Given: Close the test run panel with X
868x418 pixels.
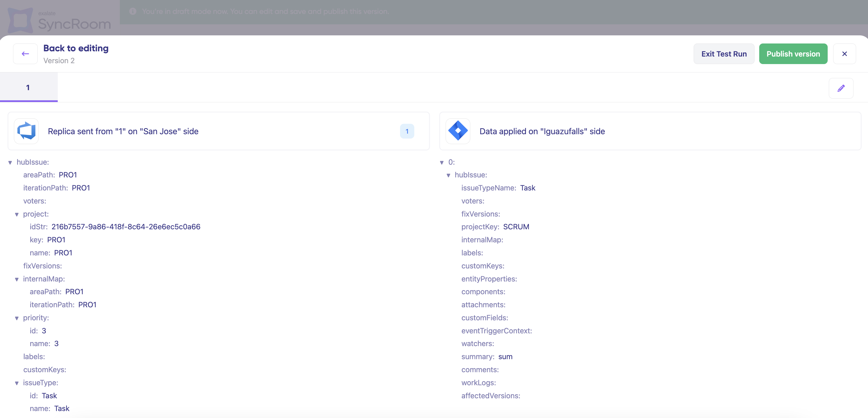Looking at the screenshot, I should click(844, 54).
